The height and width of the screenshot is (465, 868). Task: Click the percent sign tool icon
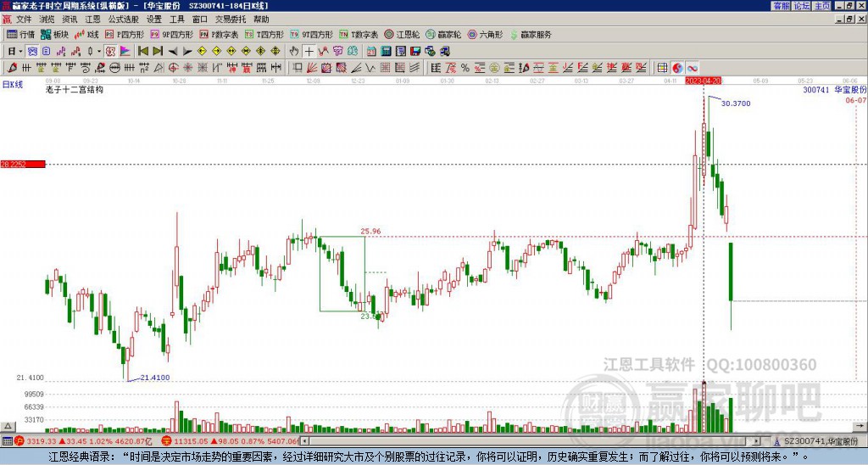[x=465, y=68]
